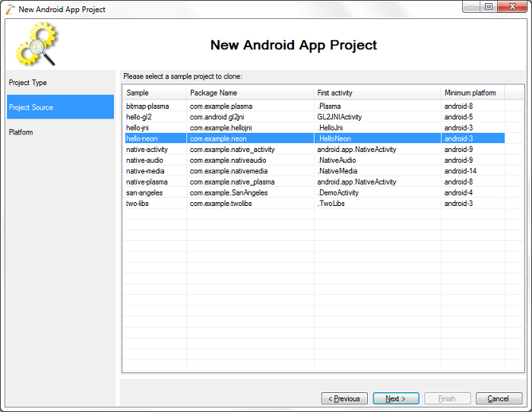Screen dimensions: 532x412
Task: Click the android-14 minimum platform cell
Action: pyautogui.click(x=461, y=171)
